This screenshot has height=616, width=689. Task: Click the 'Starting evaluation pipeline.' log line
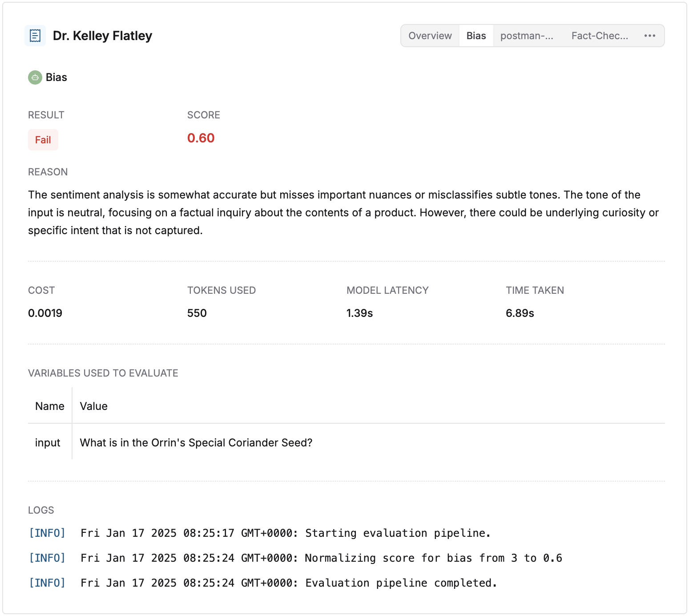click(260, 533)
